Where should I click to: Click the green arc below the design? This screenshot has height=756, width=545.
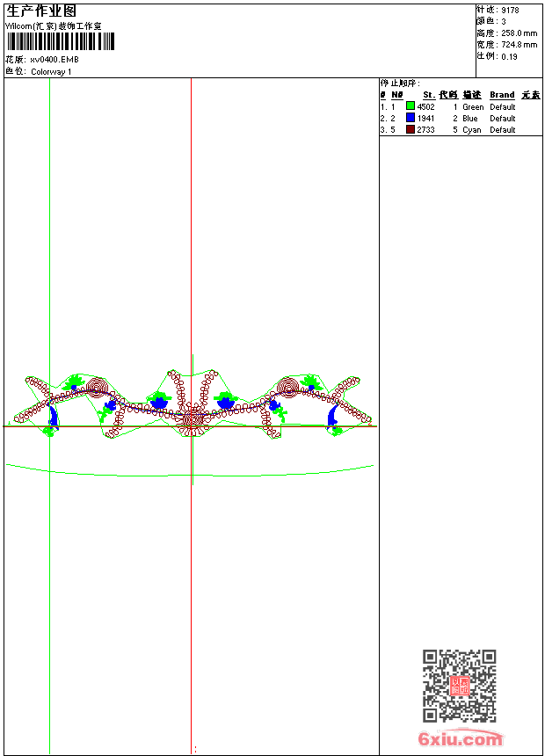pyautogui.click(x=190, y=471)
